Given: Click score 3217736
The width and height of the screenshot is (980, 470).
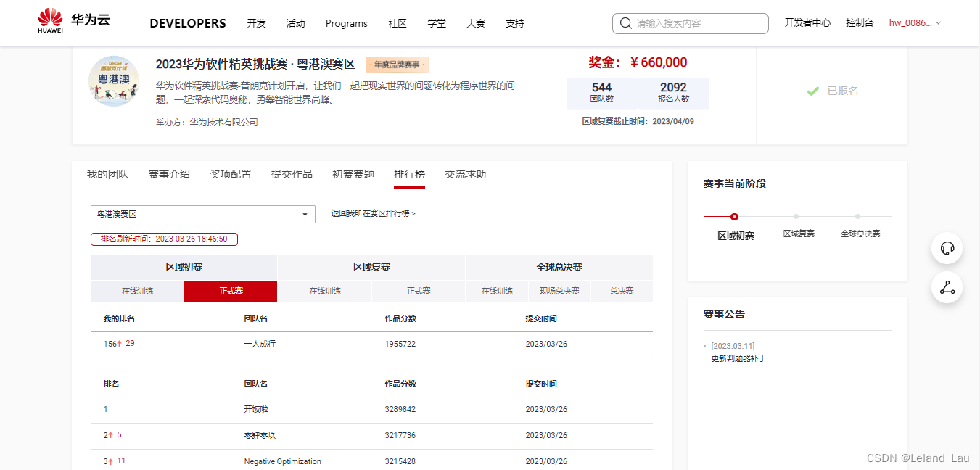Looking at the screenshot, I should (400, 435).
